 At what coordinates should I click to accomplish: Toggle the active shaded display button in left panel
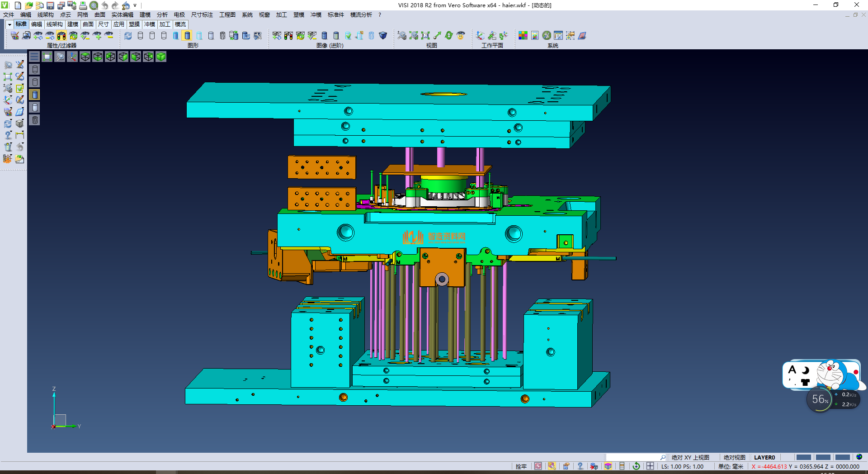coord(35,95)
